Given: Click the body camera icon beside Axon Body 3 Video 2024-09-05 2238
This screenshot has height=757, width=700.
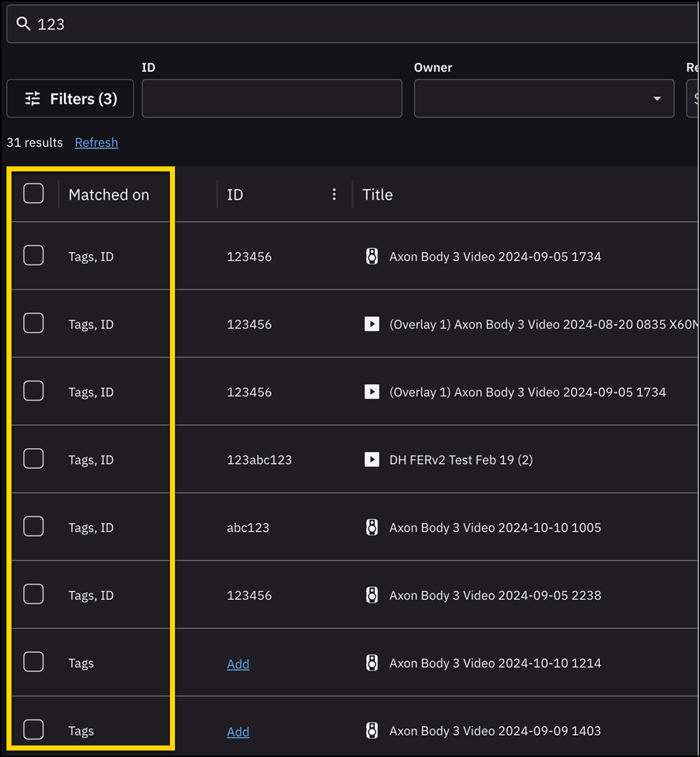Looking at the screenshot, I should 372,595.
